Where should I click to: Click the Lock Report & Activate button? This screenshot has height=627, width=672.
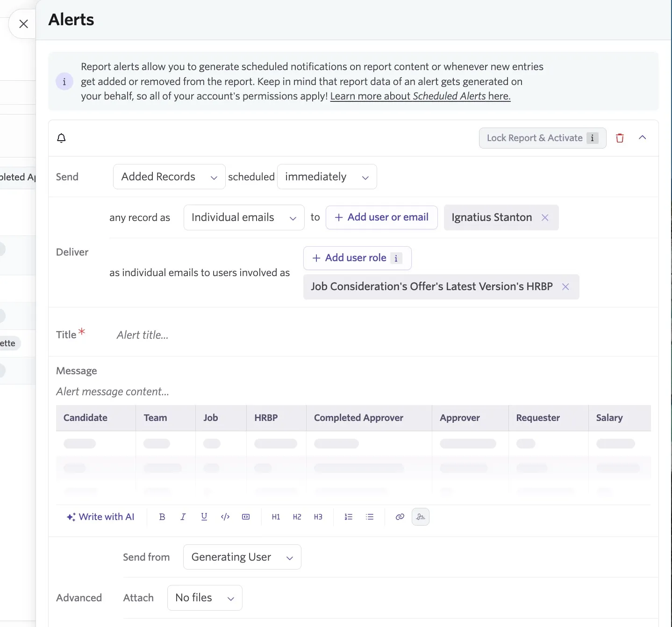(x=543, y=138)
